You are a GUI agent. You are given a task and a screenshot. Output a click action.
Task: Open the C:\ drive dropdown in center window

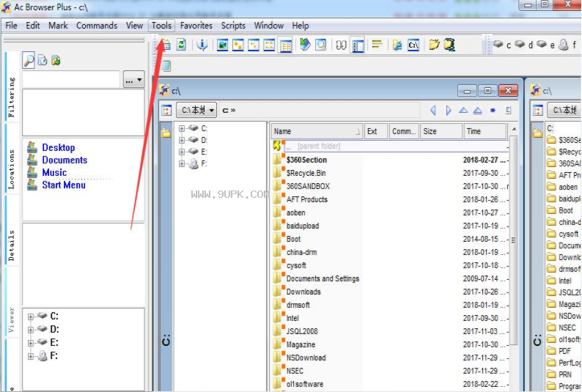(x=196, y=110)
